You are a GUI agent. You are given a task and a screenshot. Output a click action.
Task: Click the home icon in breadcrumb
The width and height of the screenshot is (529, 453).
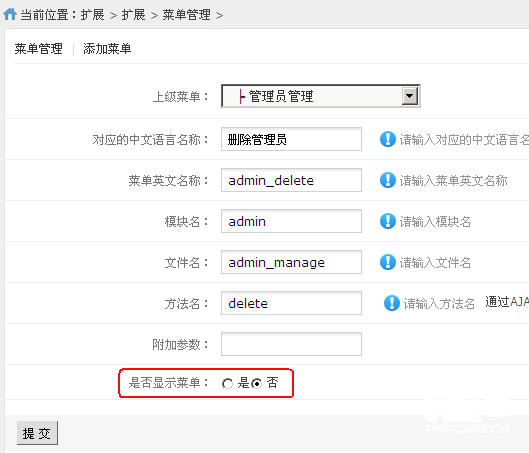pos(10,14)
